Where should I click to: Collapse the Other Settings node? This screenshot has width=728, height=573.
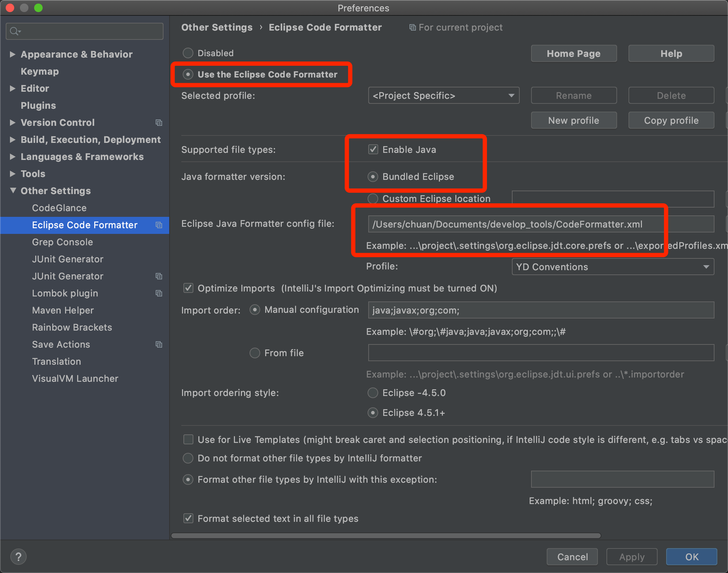pyautogui.click(x=13, y=191)
